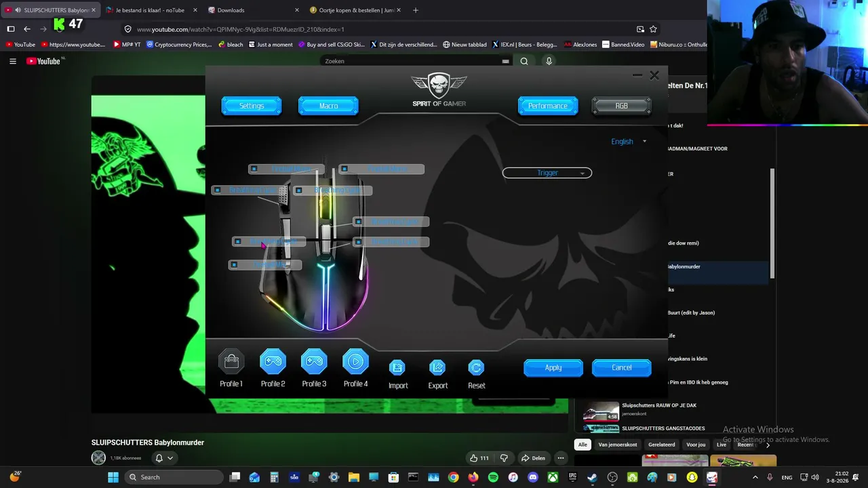Select the Van jemoerskont chip
This screenshot has width=868, height=488.
(x=618, y=445)
